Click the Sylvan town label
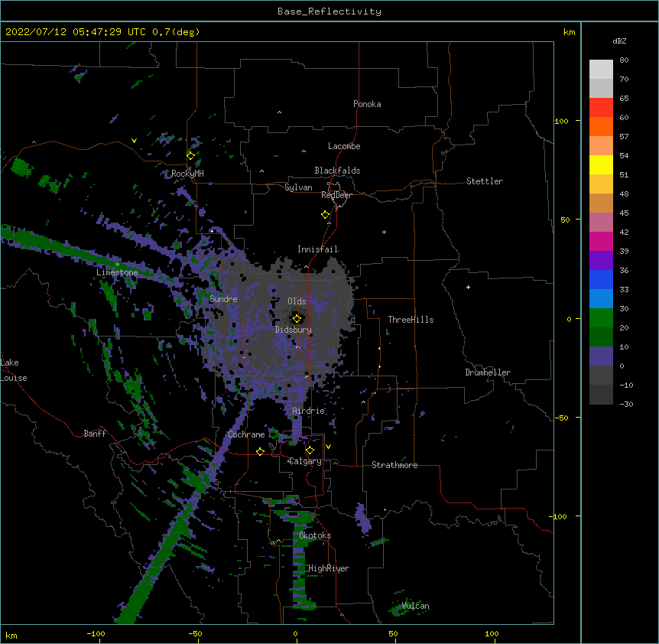659x644 pixels. click(x=298, y=187)
